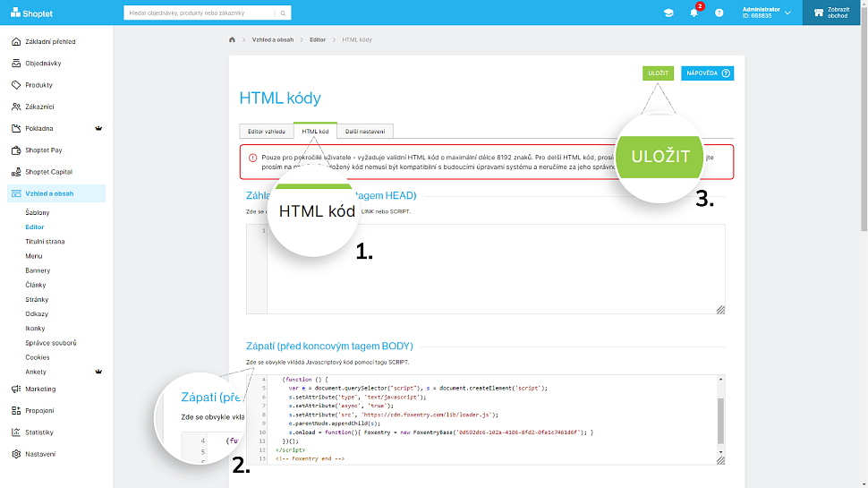The width and height of the screenshot is (868, 488).
Task: Click the Propojení sidebar icon
Action: [x=16, y=410]
